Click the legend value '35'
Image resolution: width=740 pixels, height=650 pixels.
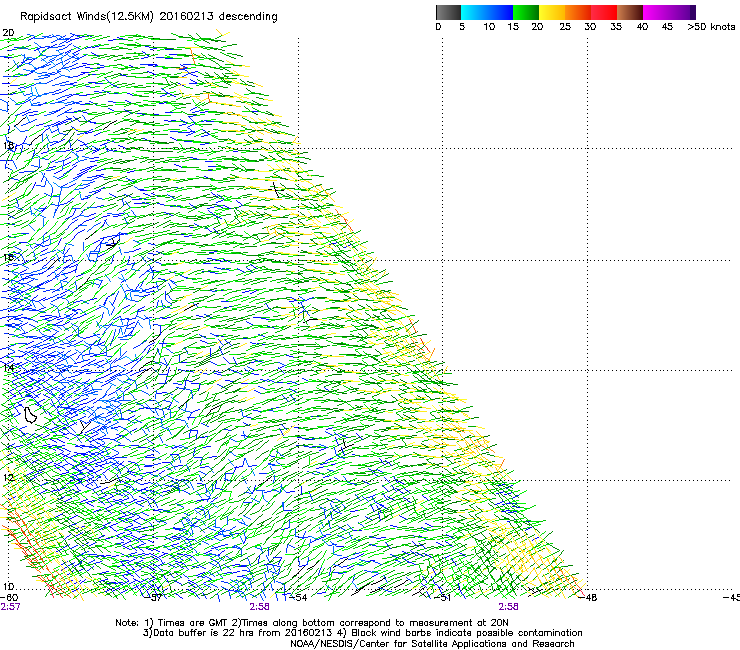point(616,27)
